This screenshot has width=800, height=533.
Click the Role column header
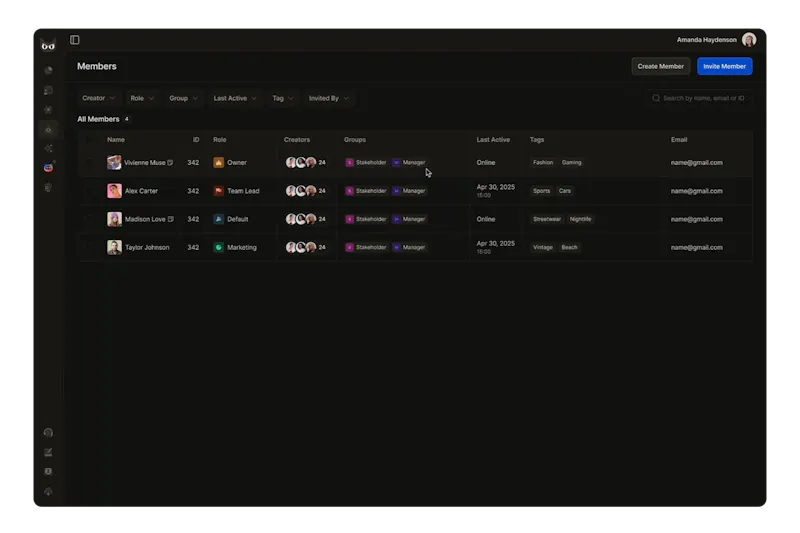219,140
